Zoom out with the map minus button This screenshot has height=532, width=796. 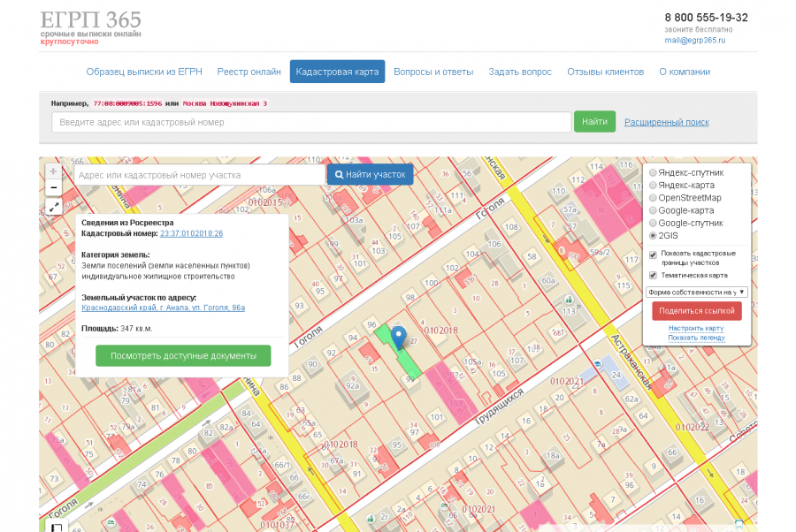coord(54,187)
